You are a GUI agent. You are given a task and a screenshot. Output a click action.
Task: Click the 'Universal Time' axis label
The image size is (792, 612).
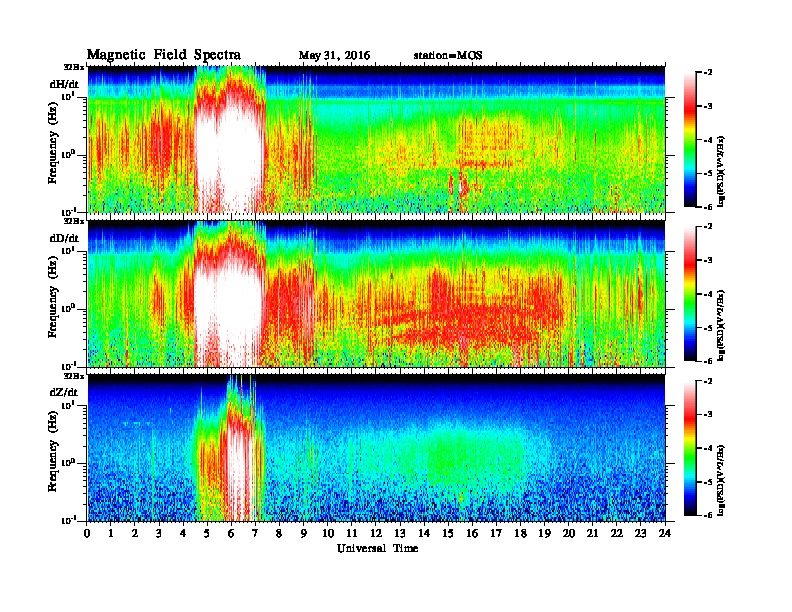point(377,548)
